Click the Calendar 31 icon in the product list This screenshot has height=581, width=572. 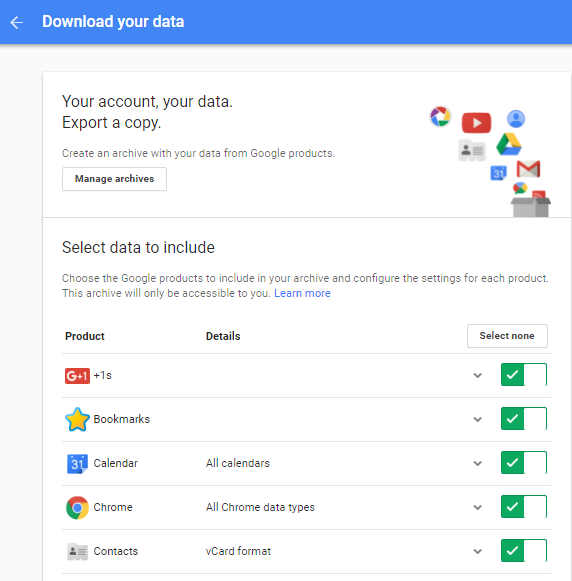coord(77,464)
